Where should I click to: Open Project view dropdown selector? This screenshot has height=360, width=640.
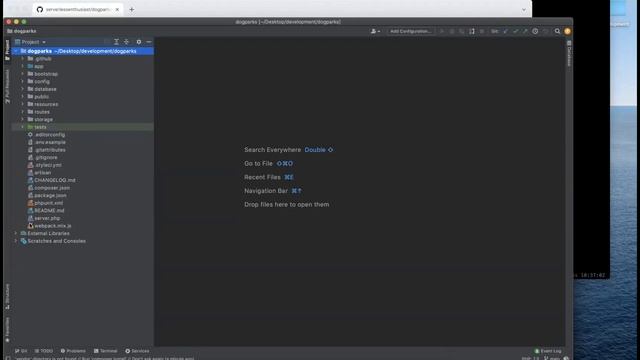tap(30, 42)
